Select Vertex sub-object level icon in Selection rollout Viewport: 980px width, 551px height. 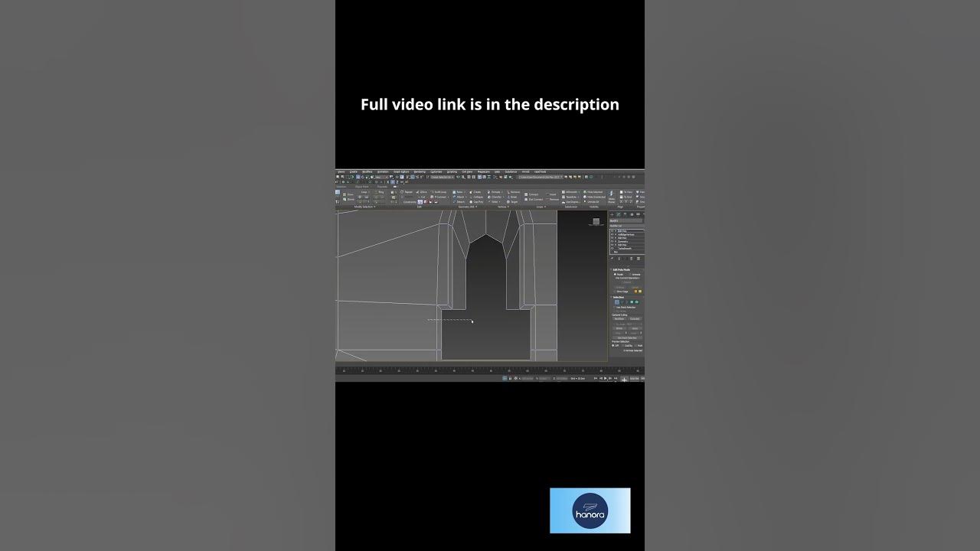coord(617,302)
